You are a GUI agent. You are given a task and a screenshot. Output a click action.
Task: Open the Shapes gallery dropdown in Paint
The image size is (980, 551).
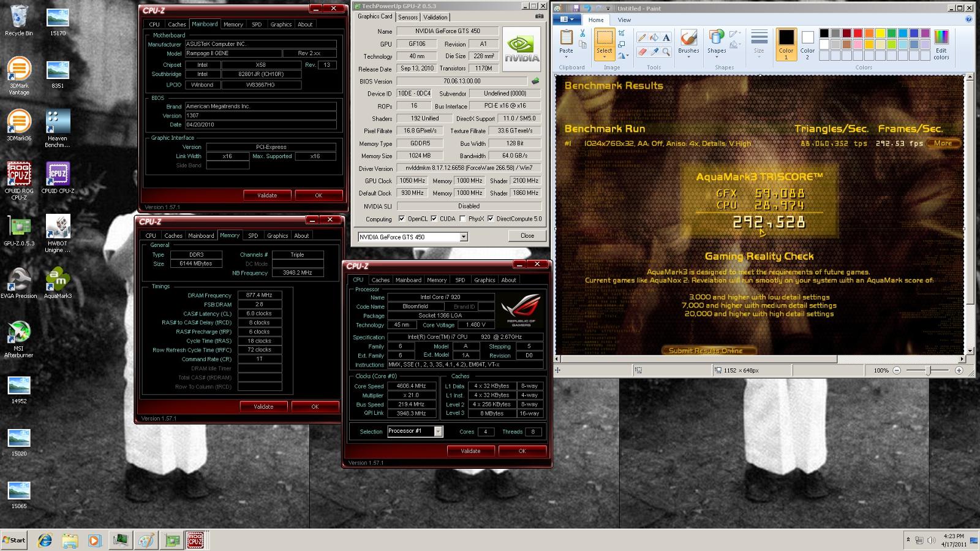(717, 58)
